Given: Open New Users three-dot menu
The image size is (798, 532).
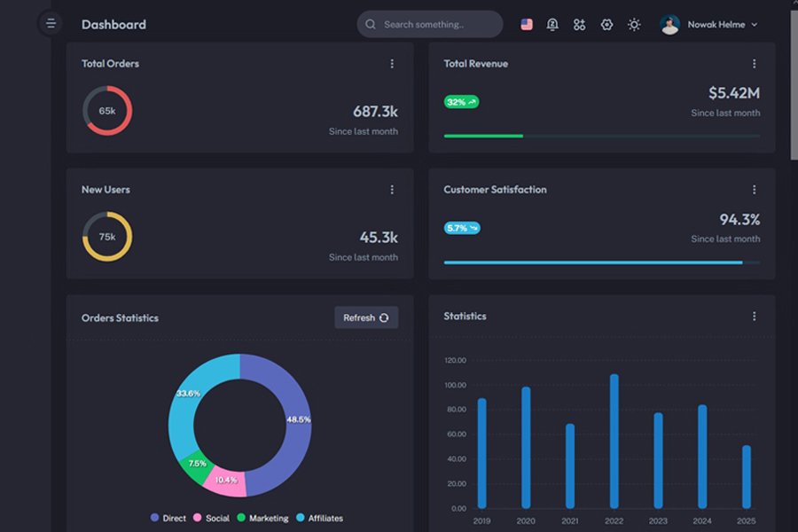Looking at the screenshot, I should pyautogui.click(x=392, y=190).
